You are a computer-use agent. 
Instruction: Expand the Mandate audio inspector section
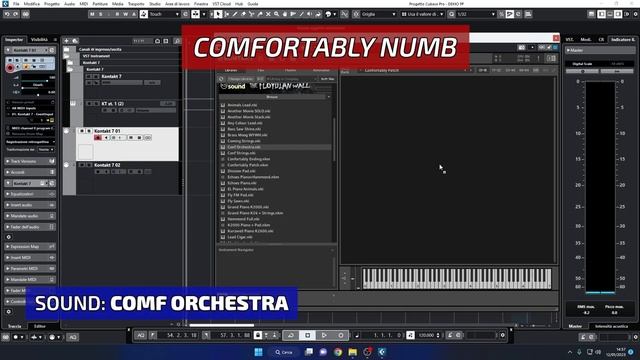point(30,216)
